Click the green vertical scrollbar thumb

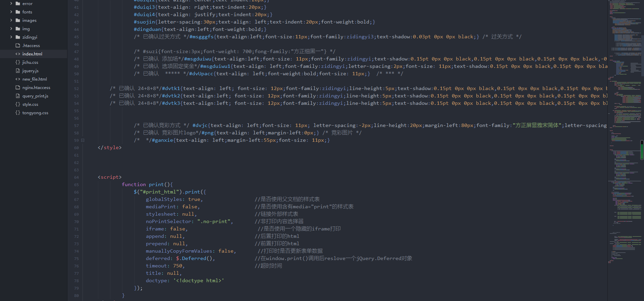pos(642,150)
